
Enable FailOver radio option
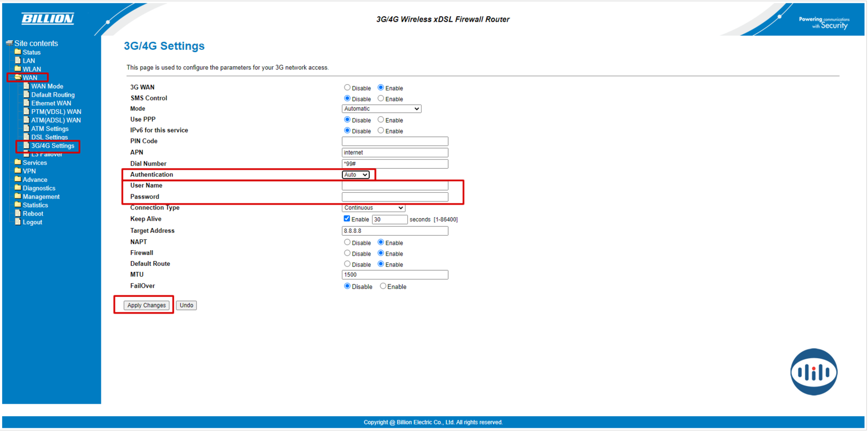pyautogui.click(x=383, y=286)
